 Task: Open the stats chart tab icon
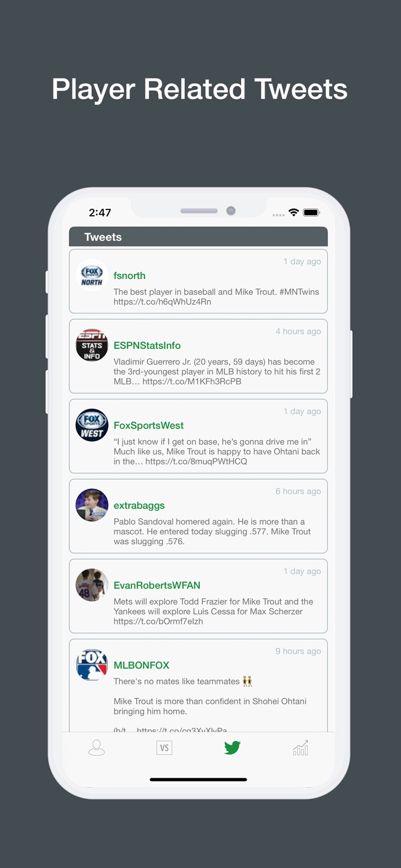click(x=300, y=748)
